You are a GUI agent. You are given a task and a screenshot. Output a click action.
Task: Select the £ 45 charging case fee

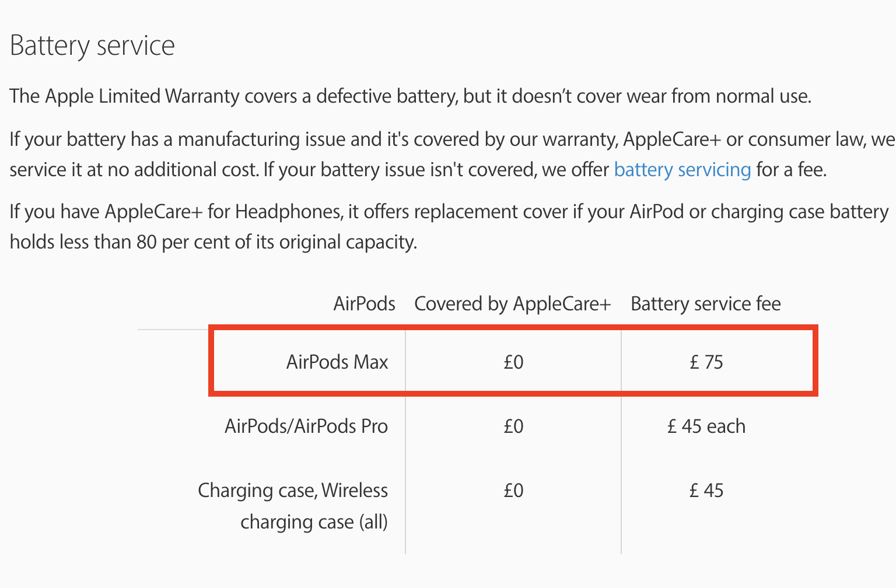coord(706,491)
